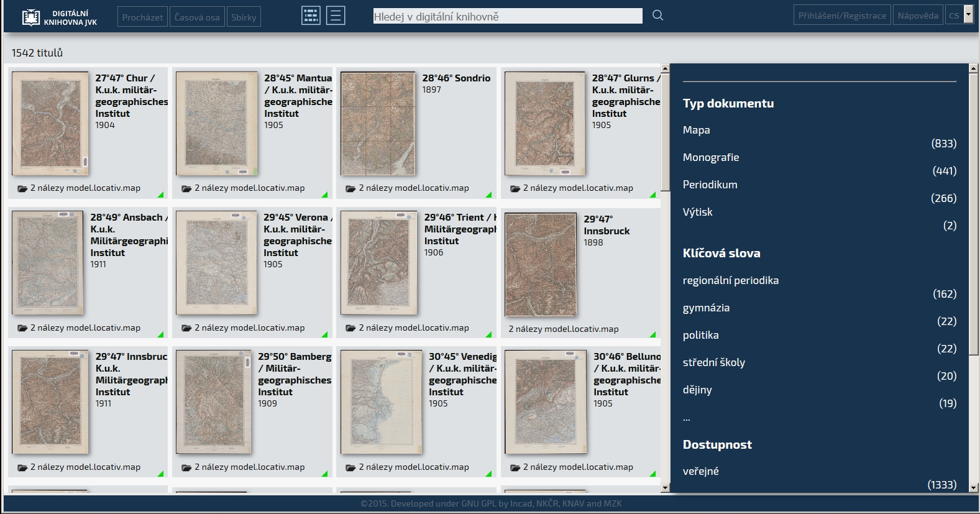Image resolution: width=980 pixels, height=514 pixels.
Task: Filter by keyword dějiny
Action: coord(697,390)
